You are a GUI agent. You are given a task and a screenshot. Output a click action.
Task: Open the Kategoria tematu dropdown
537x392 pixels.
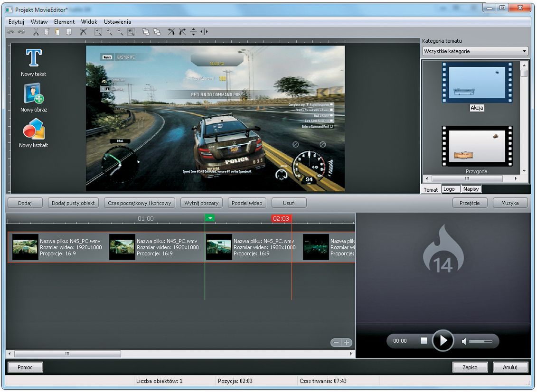point(475,51)
